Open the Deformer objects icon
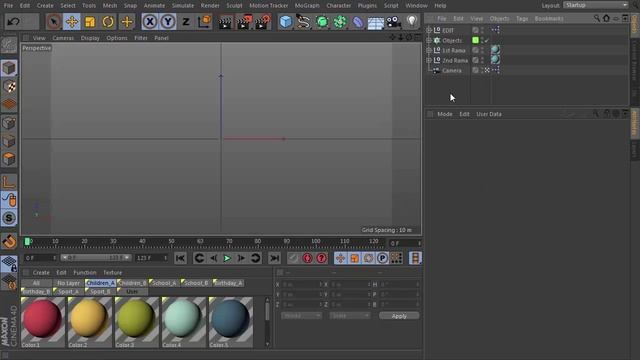This screenshot has width=640, height=360. [358, 22]
